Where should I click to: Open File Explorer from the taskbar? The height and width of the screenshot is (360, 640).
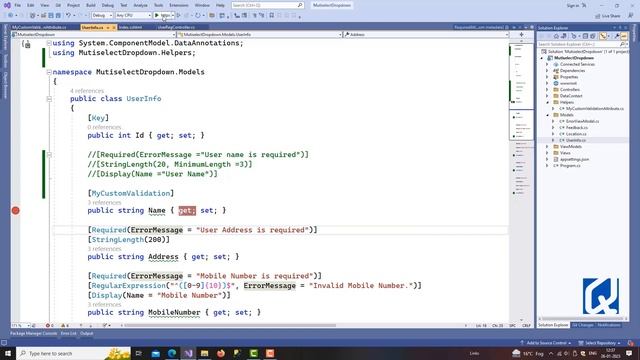(204, 353)
